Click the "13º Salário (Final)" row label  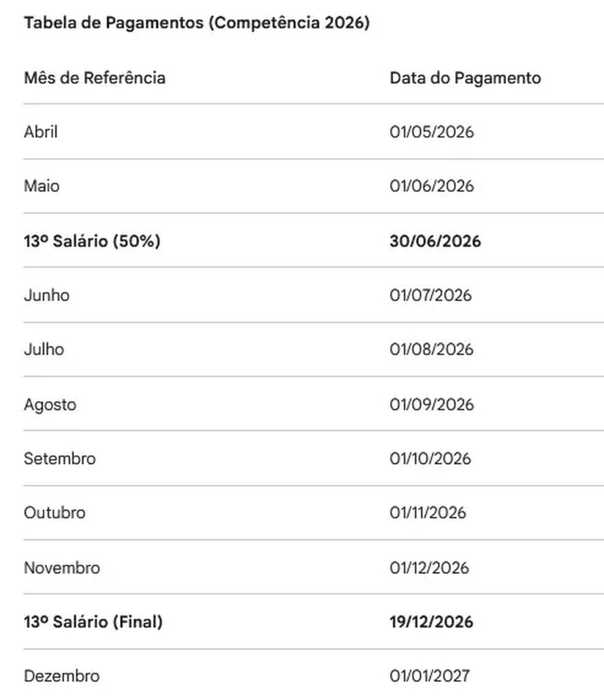click(93, 622)
